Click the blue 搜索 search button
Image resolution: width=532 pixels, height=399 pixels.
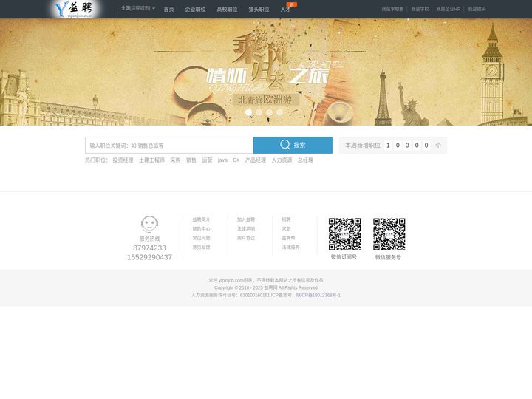(293, 146)
